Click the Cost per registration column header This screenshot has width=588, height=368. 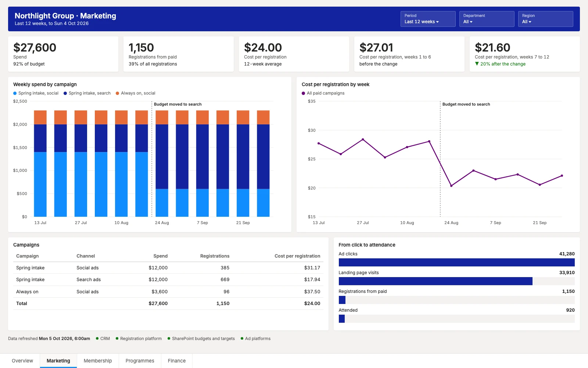point(297,256)
